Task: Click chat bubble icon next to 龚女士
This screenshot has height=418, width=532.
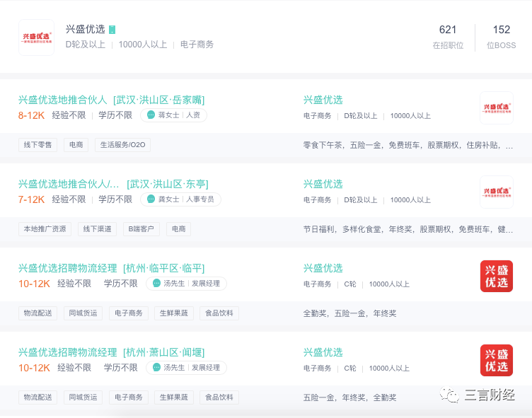Action: pos(151,199)
